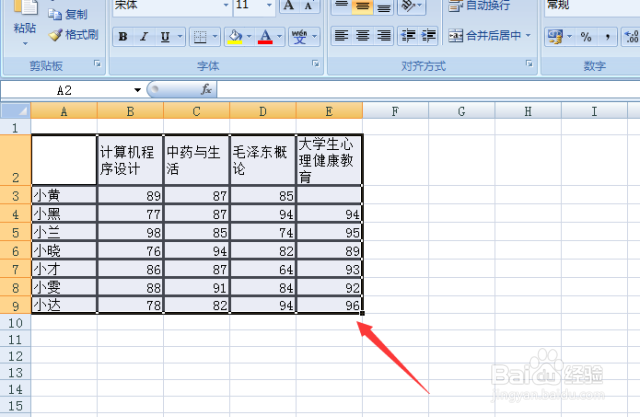Viewport: 640px width, 417px height.
Task: Click the decimal places icon beside comma style
Action: tap(631, 37)
